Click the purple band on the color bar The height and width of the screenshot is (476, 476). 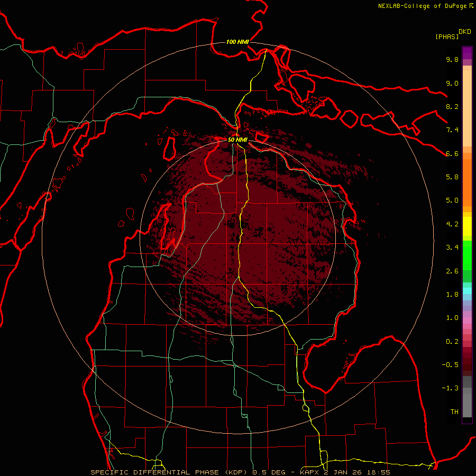(467, 53)
